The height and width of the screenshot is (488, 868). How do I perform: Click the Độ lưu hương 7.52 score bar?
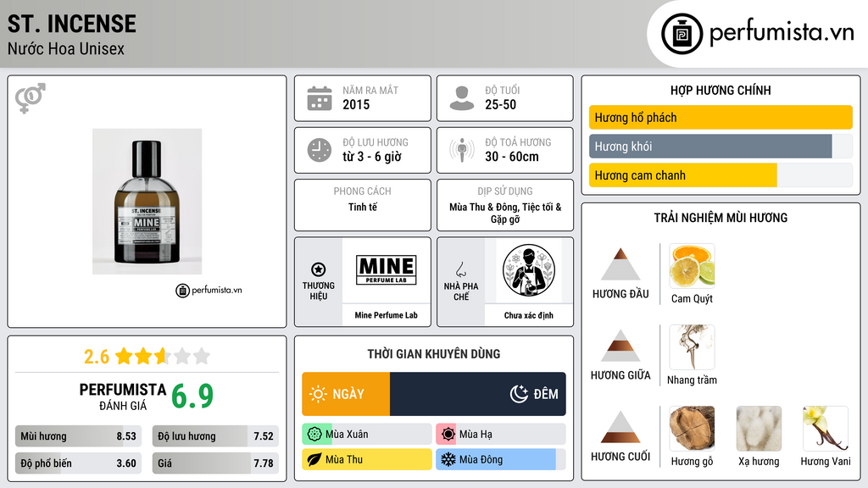pyautogui.click(x=215, y=436)
